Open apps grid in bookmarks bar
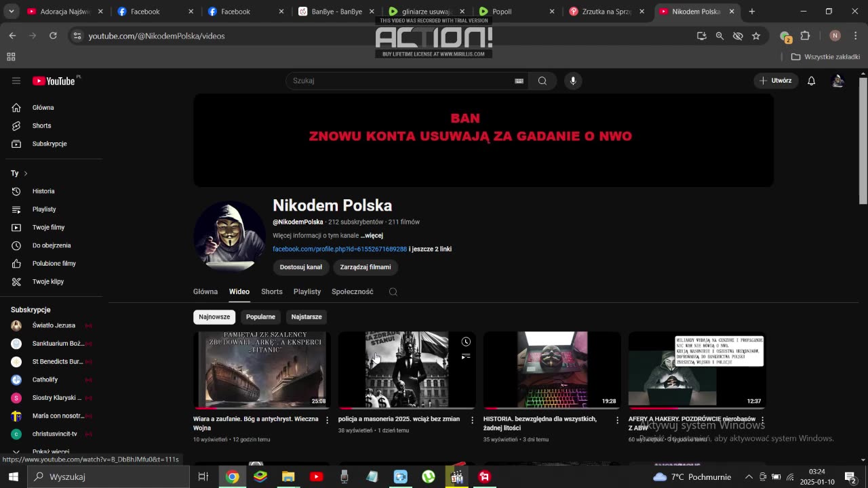This screenshot has width=868, height=488. [x=11, y=57]
